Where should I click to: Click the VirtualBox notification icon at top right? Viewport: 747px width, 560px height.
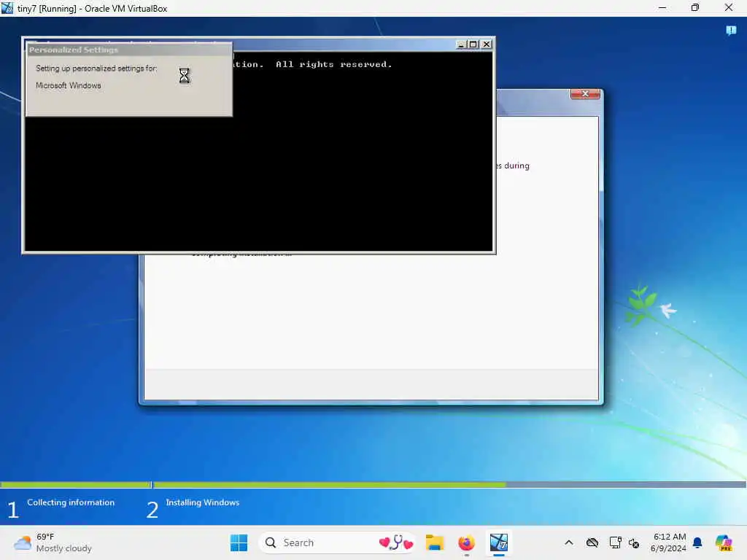point(731,31)
